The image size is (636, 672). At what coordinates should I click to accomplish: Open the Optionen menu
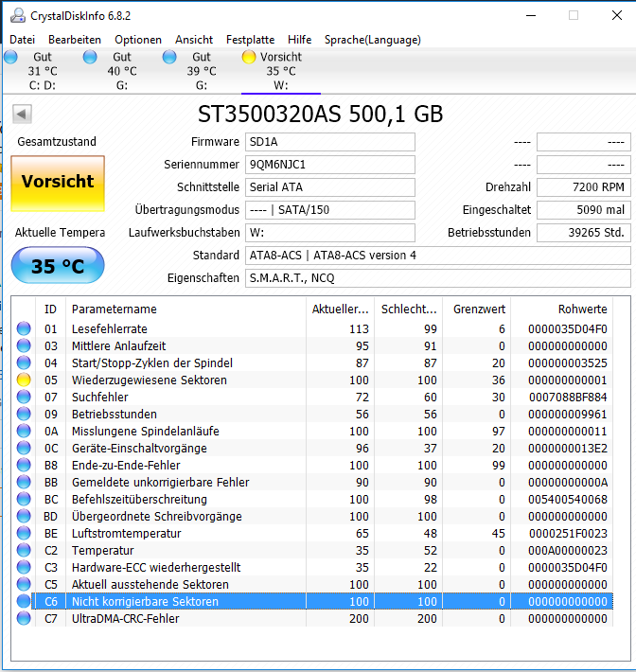pyautogui.click(x=138, y=40)
